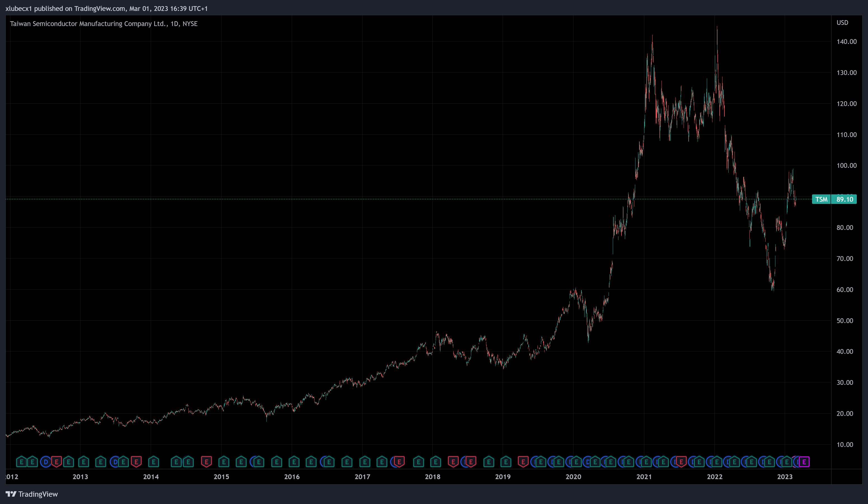
Task: Click the 2016 label on time axis
Action: [292, 477]
